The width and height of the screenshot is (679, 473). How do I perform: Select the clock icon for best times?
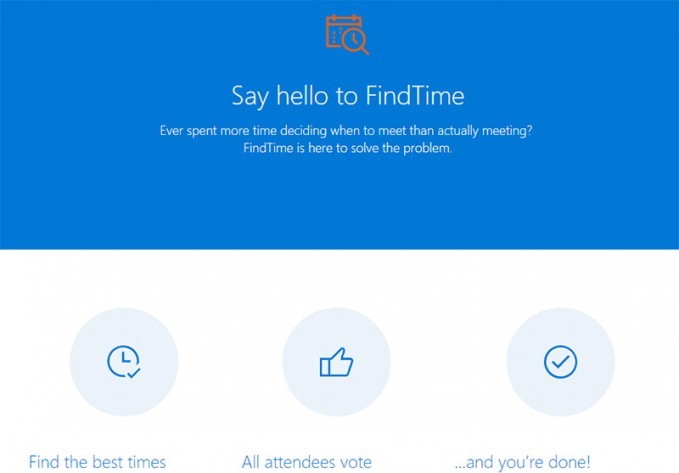[124, 362]
